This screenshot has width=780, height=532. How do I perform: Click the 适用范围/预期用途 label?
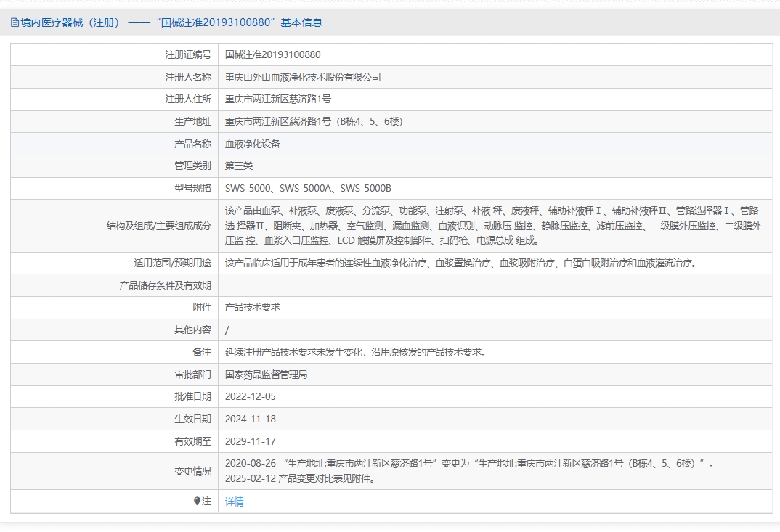pyautogui.click(x=172, y=263)
